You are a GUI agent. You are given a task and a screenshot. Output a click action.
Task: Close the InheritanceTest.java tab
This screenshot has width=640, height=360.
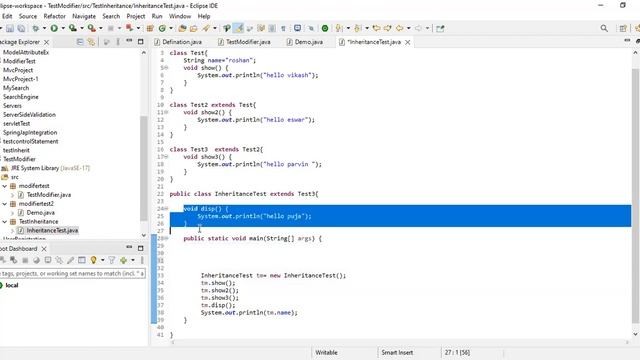click(407, 42)
